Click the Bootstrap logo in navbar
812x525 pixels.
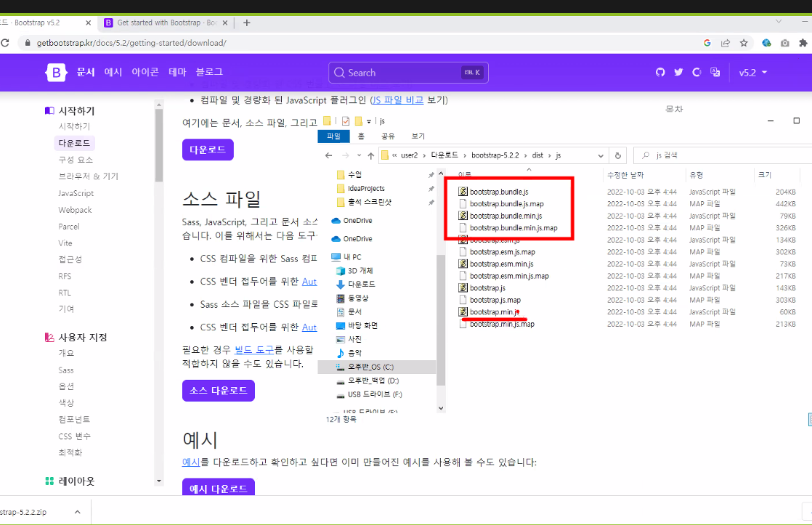pyautogui.click(x=56, y=73)
